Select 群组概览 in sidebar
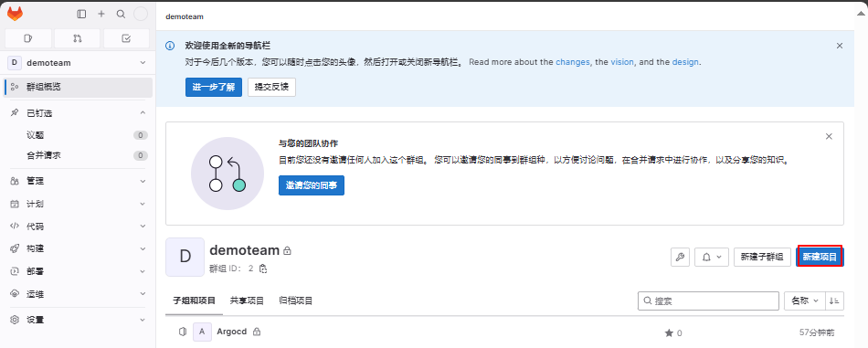 [78, 88]
